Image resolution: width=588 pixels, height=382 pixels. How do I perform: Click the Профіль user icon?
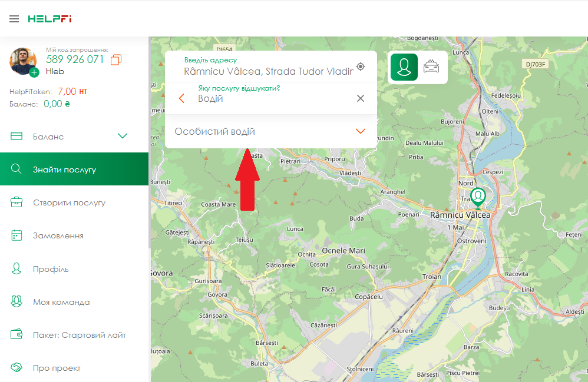(16, 268)
